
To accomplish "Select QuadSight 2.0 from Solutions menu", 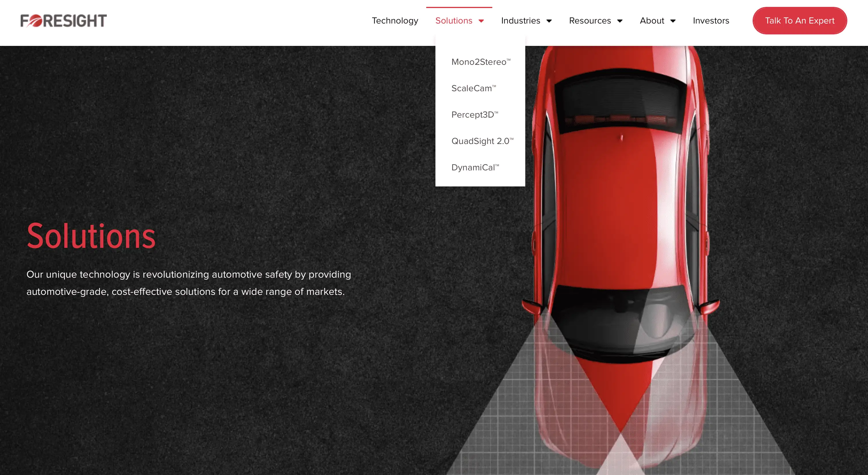I will pos(482,140).
